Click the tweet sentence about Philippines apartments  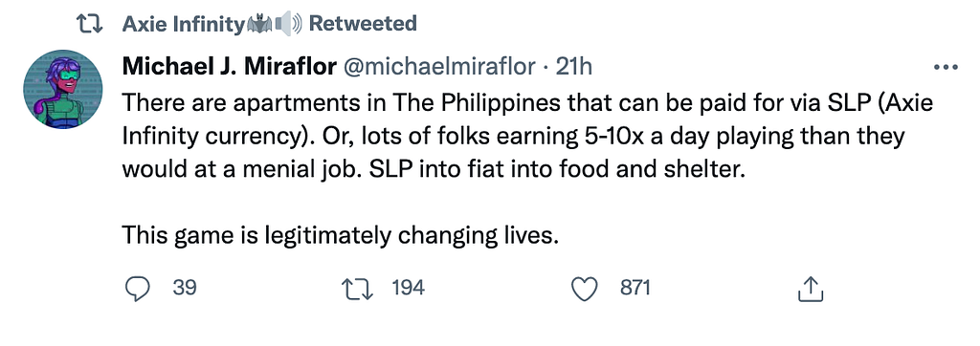coord(527,119)
